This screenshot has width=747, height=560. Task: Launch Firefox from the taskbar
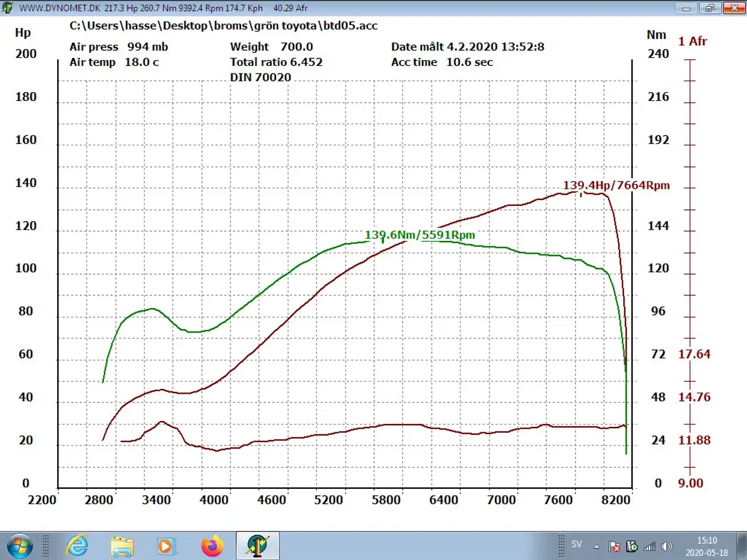coord(212,547)
